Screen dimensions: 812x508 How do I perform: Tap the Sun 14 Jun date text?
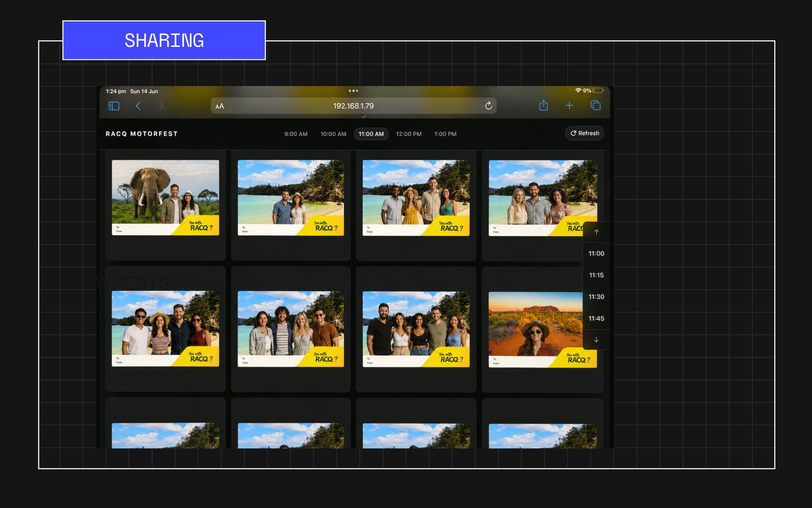click(x=144, y=91)
